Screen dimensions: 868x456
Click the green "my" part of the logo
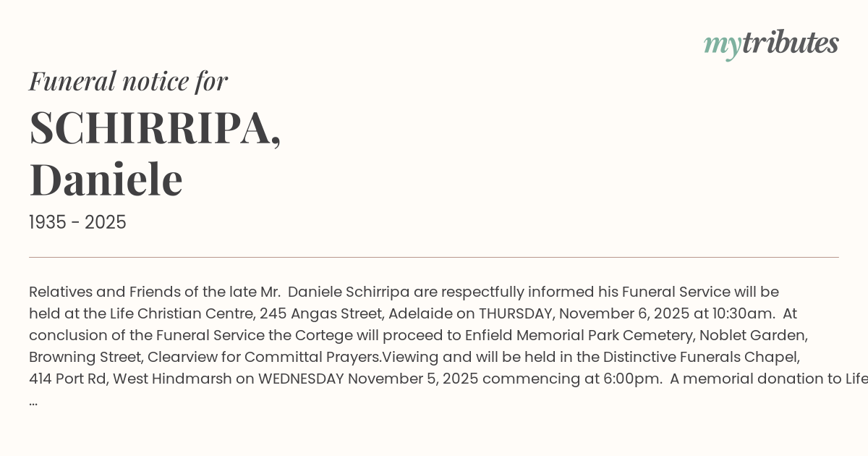point(722,45)
